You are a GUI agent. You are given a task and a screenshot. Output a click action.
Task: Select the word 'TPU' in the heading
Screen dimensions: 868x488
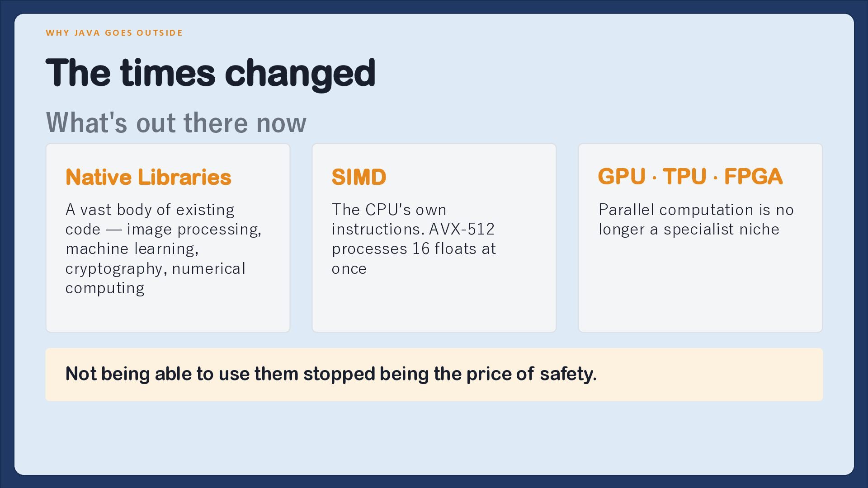tap(684, 176)
